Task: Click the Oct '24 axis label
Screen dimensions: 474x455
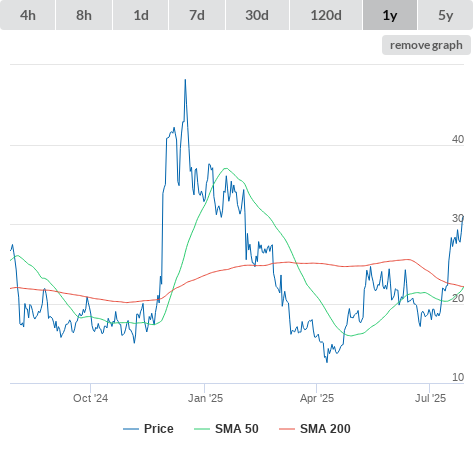Action: (x=90, y=398)
